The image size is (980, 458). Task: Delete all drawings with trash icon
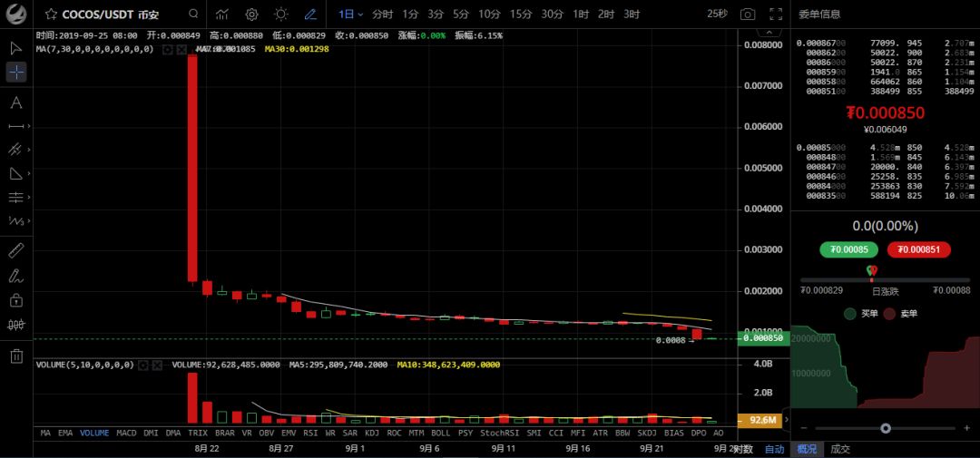[x=16, y=356]
